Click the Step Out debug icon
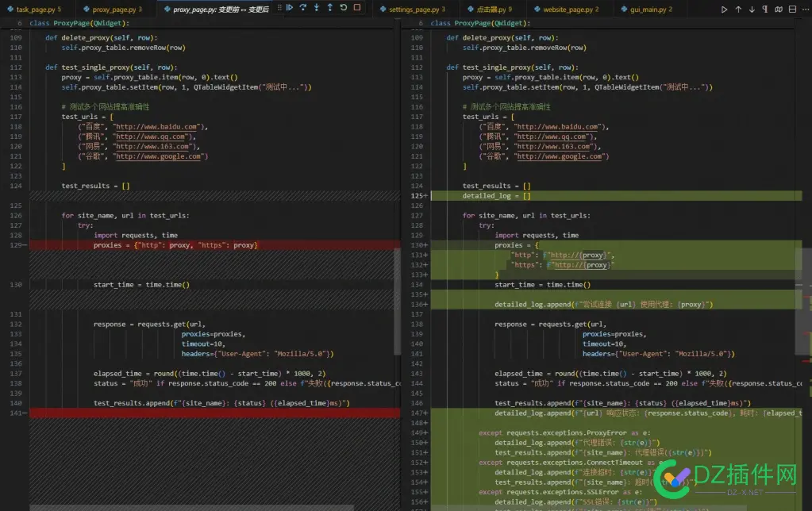 [x=330, y=8]
